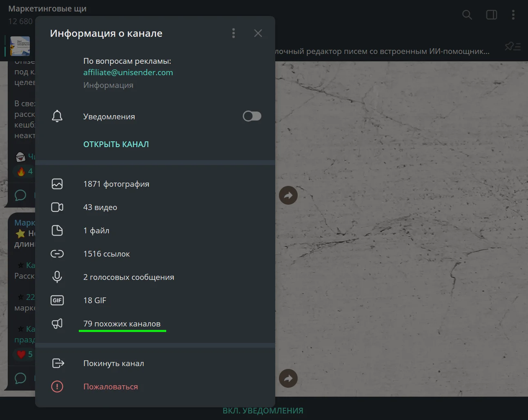Click the Покинуть канал leave icon
Viewport: 528px width, 420px height.
(x=58, y=363)
